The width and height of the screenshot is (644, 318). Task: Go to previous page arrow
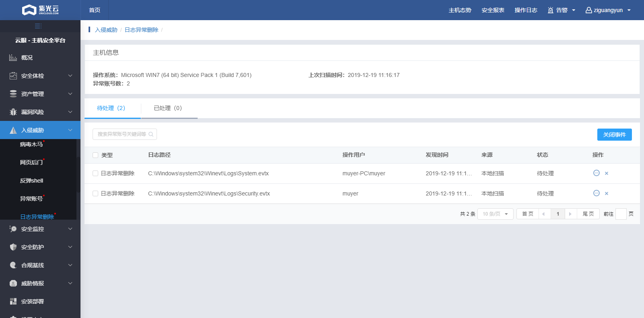point(543,214)
